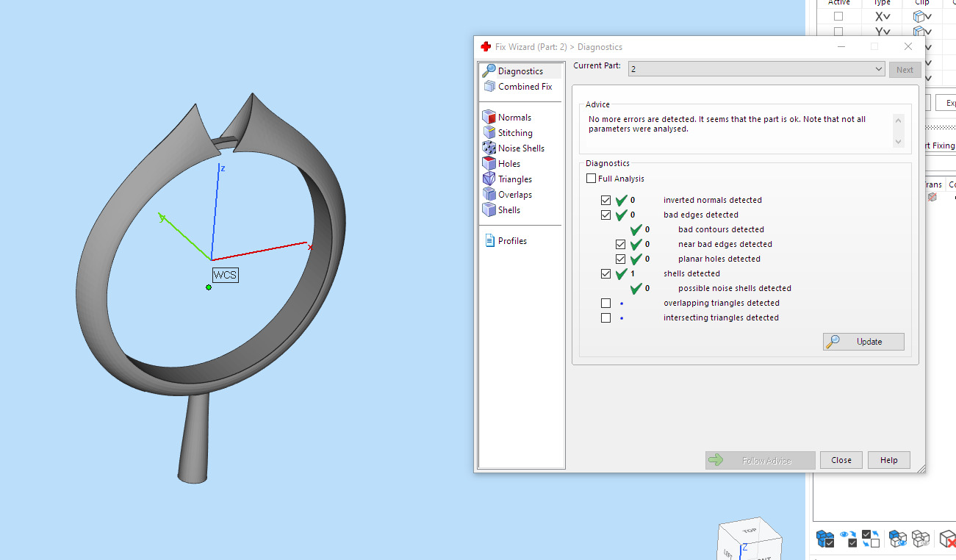Uncheck planar holes detection

[620, 259]
